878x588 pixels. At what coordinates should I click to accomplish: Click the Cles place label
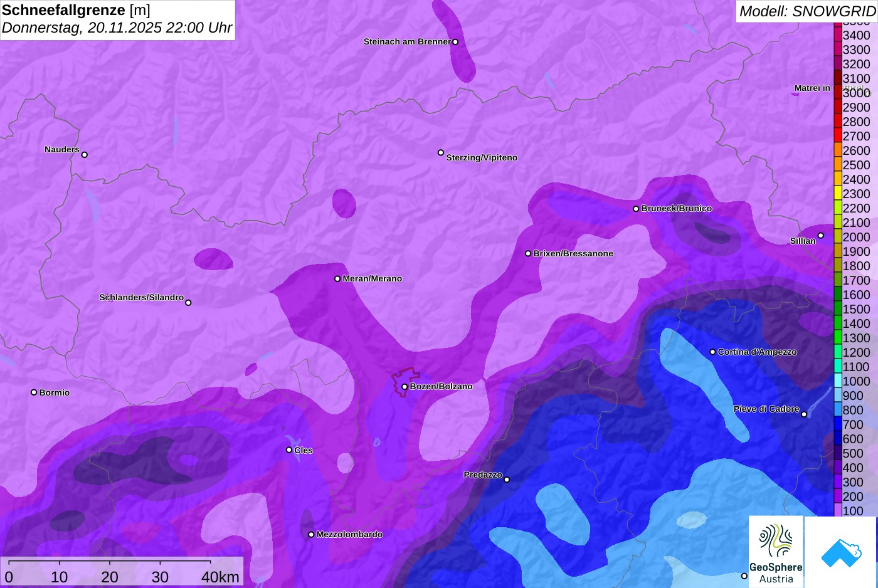click(x=304, y=450)
